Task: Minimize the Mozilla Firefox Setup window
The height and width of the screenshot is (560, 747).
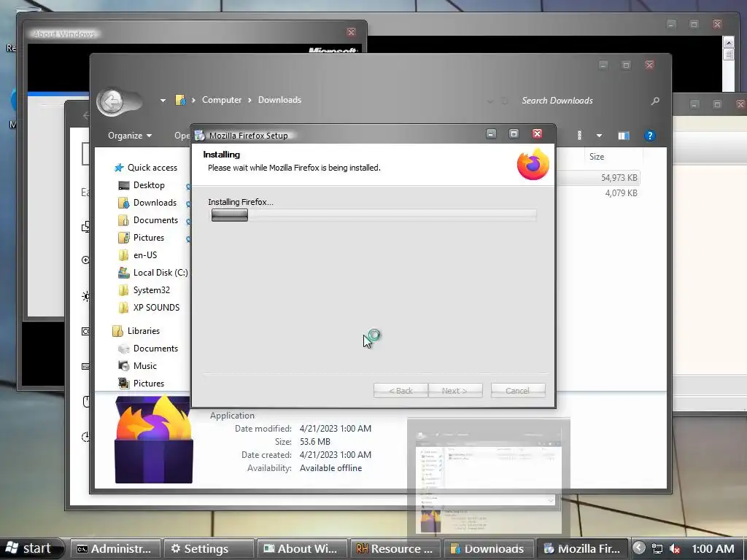Action: click(491, 134)
